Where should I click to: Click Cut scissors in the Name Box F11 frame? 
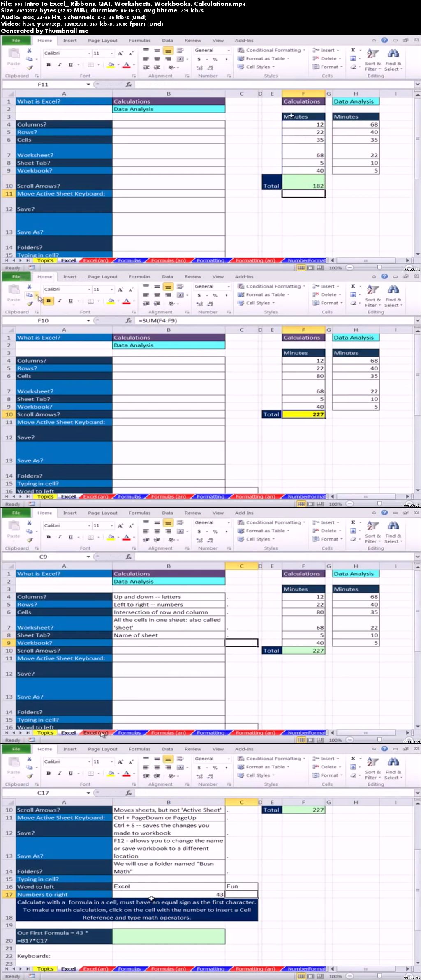(29, 51)
